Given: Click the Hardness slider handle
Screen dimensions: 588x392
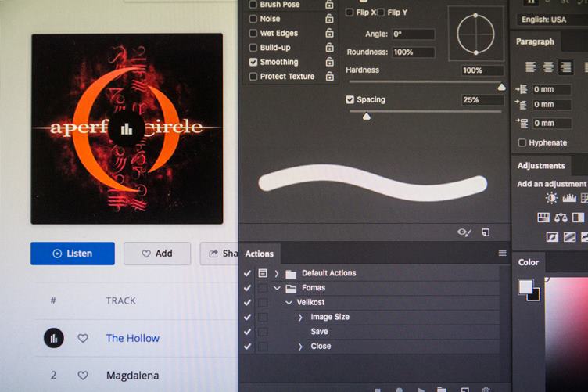Looking at the screenshot, I should pos(501,88).
